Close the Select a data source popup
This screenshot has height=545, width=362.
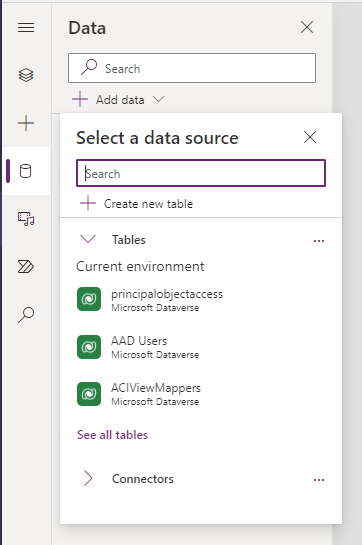[x=310, y=137]
